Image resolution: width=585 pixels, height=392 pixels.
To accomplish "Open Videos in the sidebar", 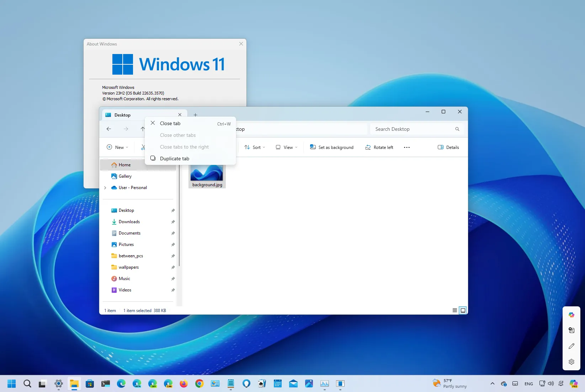I will pyautogui.click(x=138, y=290).
